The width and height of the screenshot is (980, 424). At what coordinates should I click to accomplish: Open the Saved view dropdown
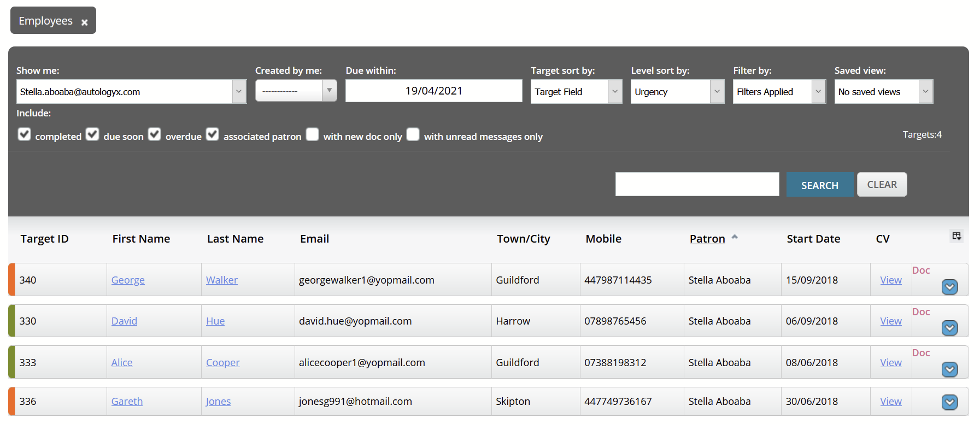(x=883, y=91)
